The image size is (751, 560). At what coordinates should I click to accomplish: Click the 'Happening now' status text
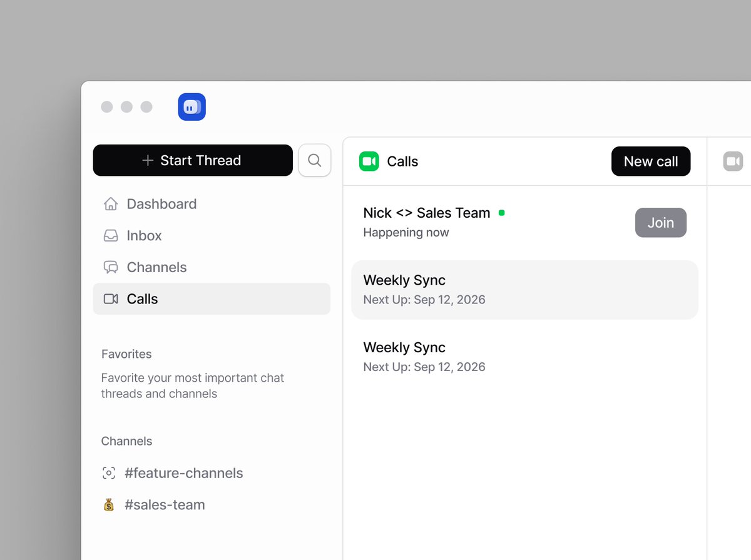click(x=406, y=233)
